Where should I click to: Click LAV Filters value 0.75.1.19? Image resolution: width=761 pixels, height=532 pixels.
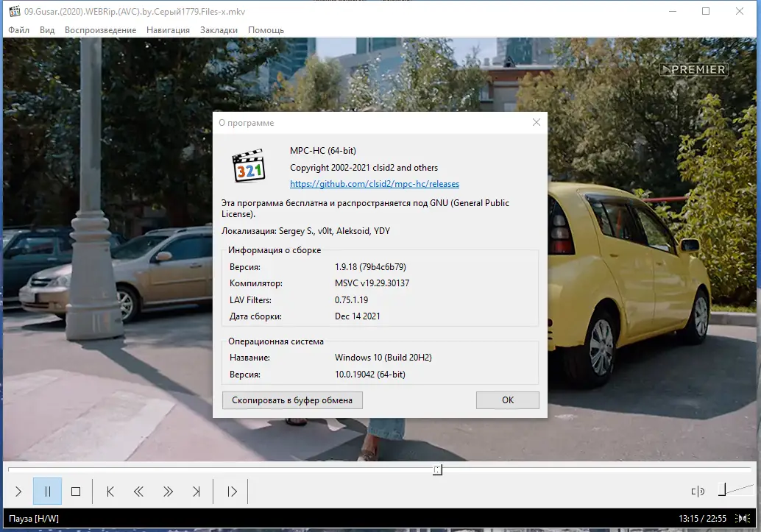coord(351,300)
